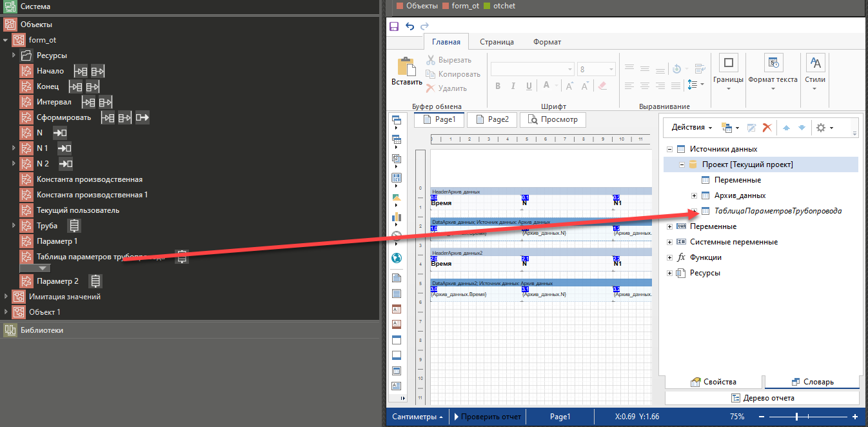
Task: Click the red delete X in dictionary toolbar
Action: coord(767,128)
